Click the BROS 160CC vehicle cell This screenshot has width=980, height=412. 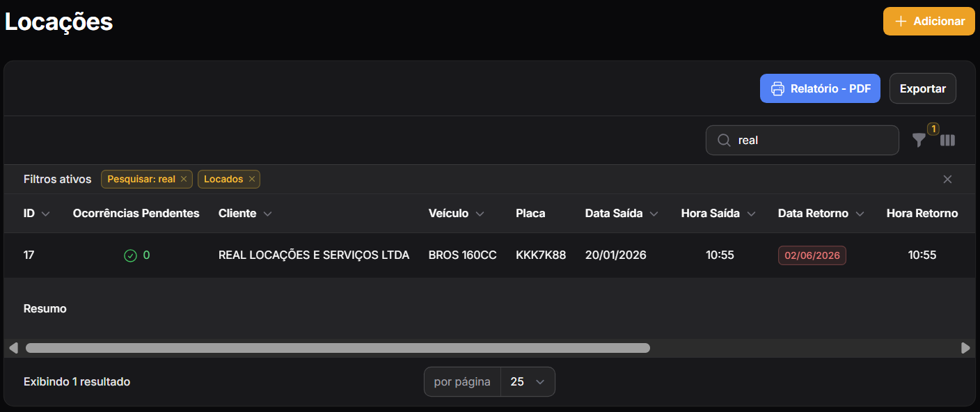pos(463,255)
